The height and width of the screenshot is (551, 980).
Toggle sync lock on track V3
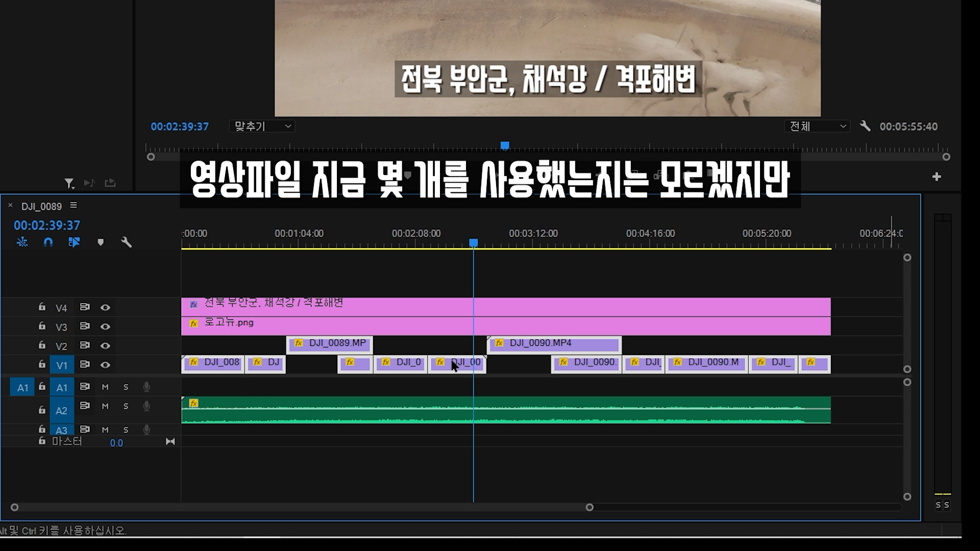coord(85,326)
